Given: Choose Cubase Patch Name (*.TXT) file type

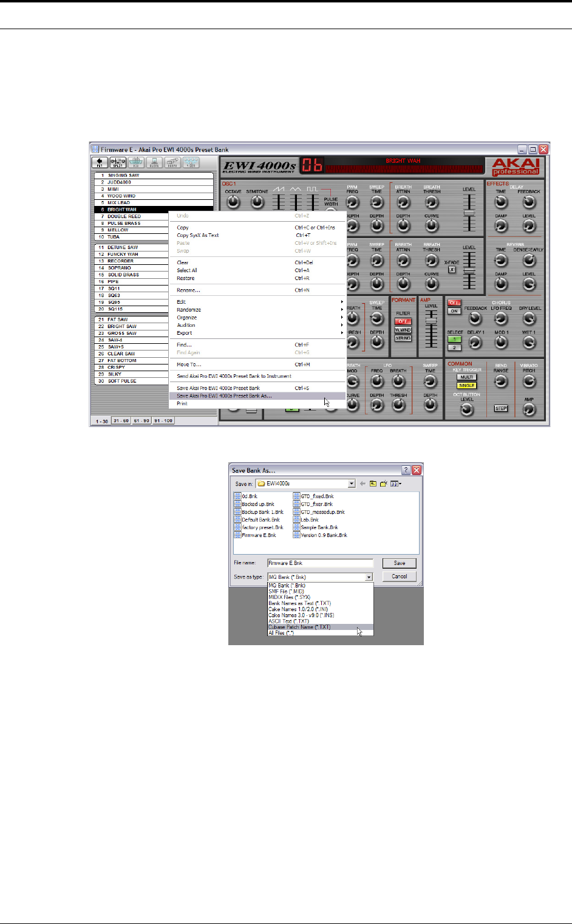Looking at the screenshot, I should tap(320, 627).
